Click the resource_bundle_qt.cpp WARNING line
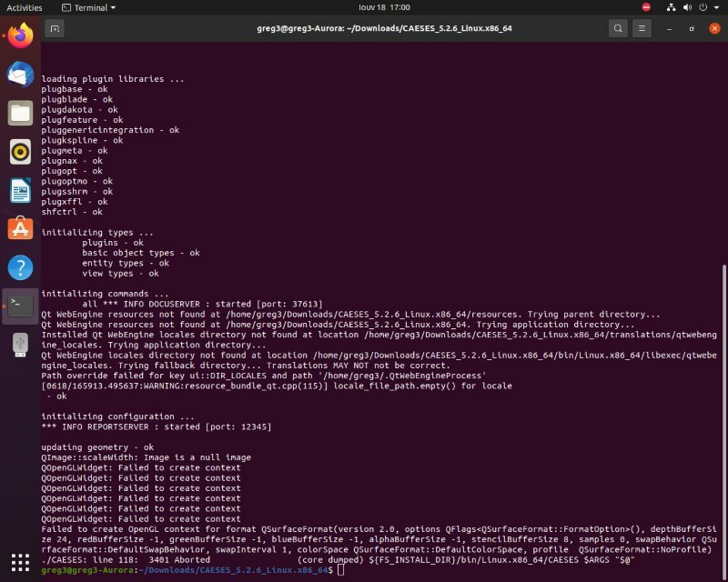The width and height of the screenshot is (728, 582). [277, 386]
